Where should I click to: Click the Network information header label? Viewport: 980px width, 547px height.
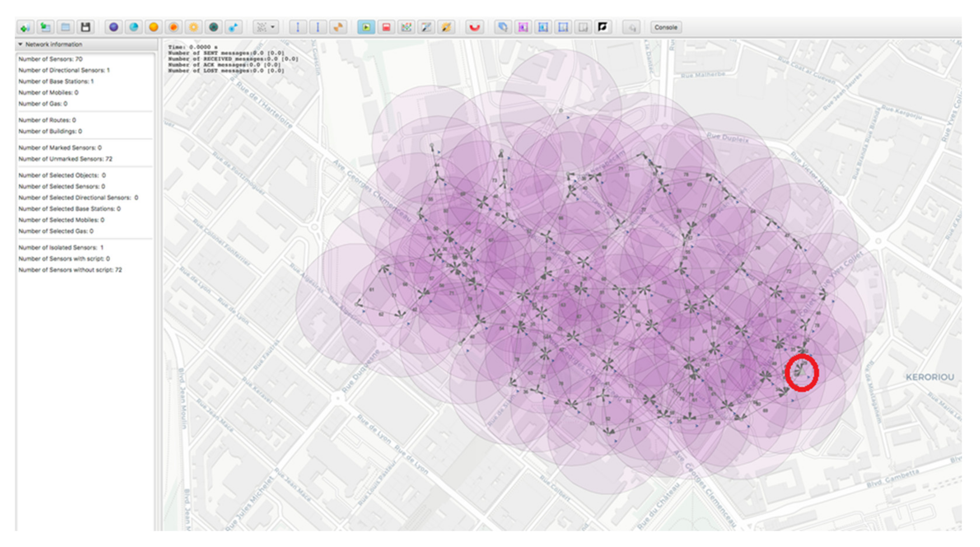[54, 45]
